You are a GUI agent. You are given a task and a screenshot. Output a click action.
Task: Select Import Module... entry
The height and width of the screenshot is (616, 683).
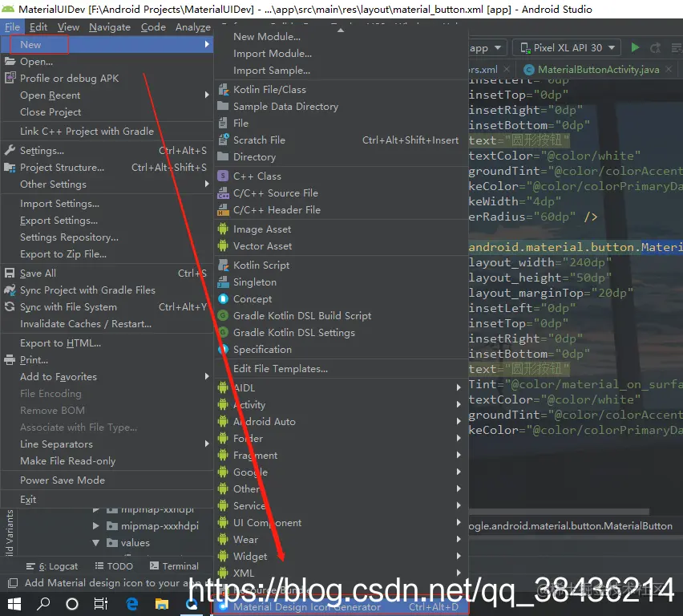pos(341,54)
